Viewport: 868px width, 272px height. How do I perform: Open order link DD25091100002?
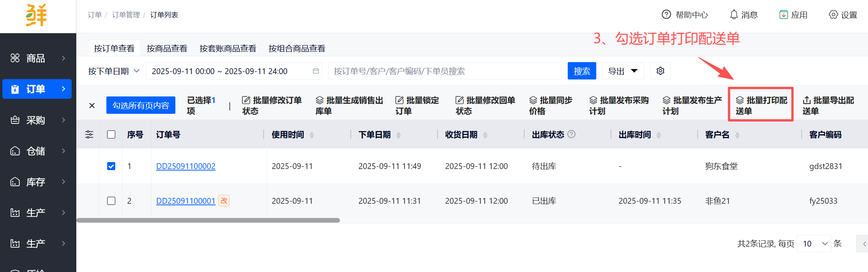click(x=185, y=166)
